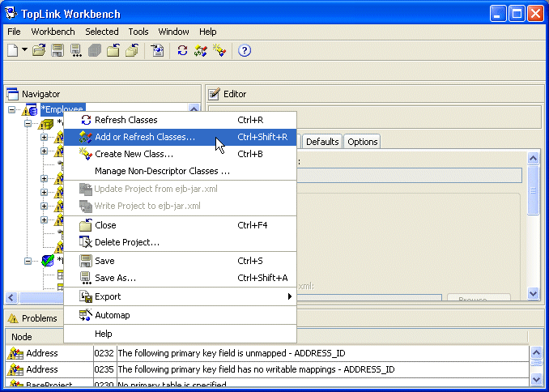The width and height of the screenshot is (549, 392).
Task: Choose Create New Class… in context menu
Action: 181,154
